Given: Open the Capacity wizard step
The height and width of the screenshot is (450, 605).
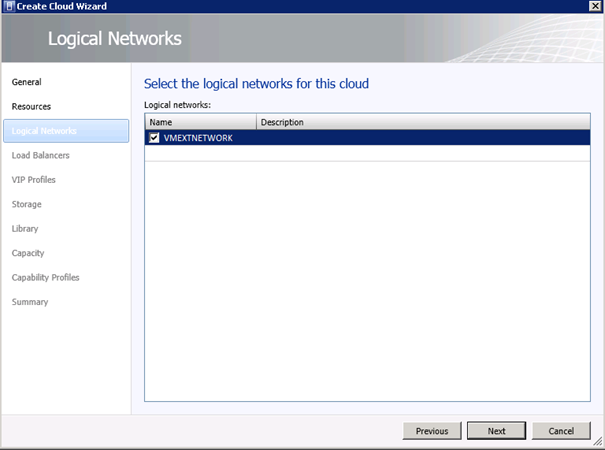Looking at the screenshot, I should (28, 253).
